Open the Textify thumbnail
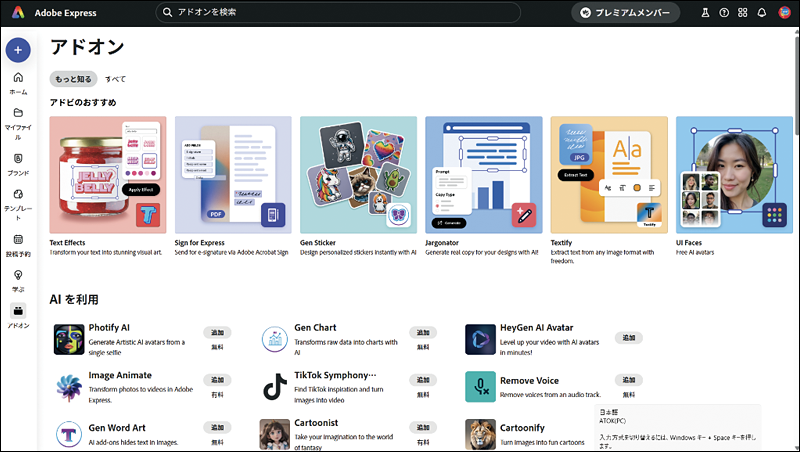Viewport: 800px width, 452px height. [x=609, y=175]
